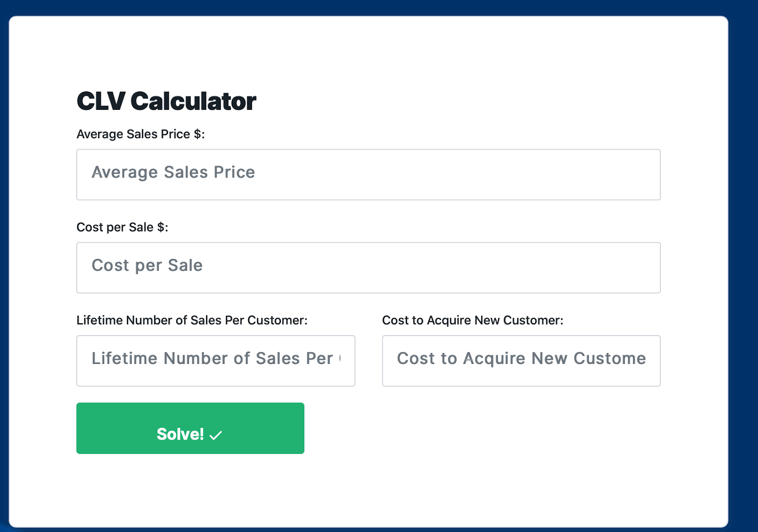Image resolution: width=758 pixels, height=532 pixels.
Task: Activate the Solve! action
Action: click(x=189, y=428)
